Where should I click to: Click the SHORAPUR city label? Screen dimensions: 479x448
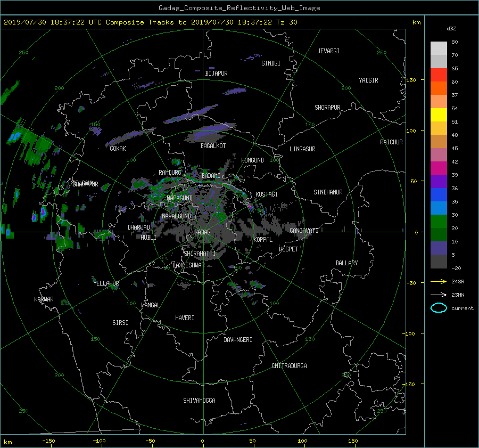coord(327,108)
